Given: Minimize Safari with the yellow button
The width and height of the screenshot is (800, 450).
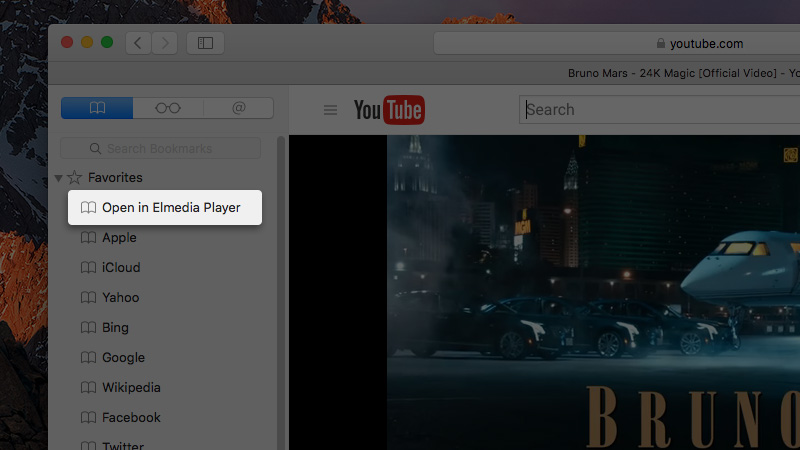Looking at the screenshot, I should pos(87,42).
